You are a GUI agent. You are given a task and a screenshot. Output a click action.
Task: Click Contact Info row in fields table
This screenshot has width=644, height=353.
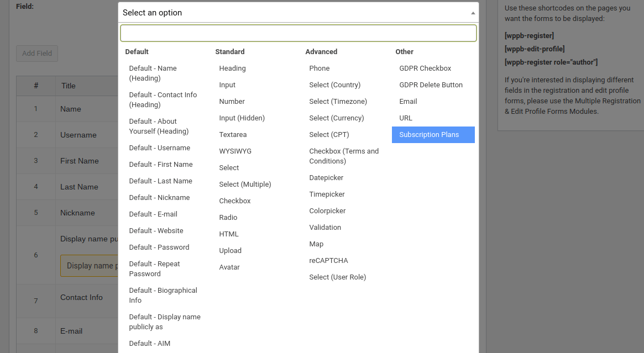(81, 297)
